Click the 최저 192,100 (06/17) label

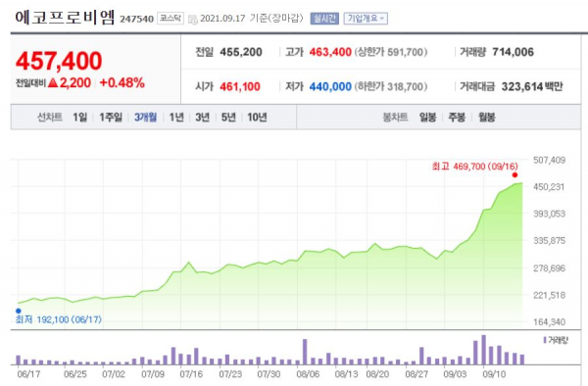59,319
